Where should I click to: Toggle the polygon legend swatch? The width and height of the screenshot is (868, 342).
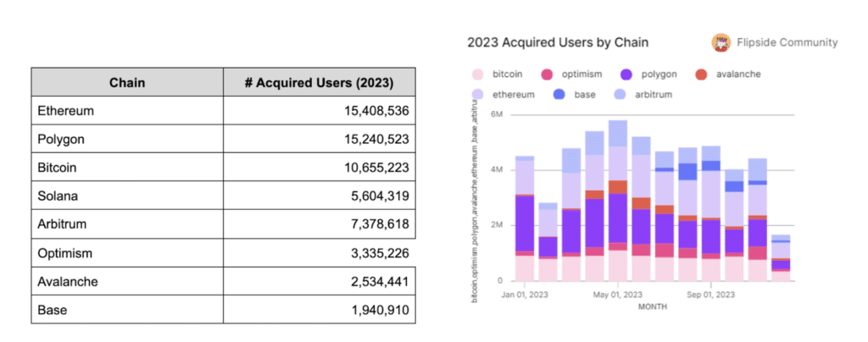626,74
